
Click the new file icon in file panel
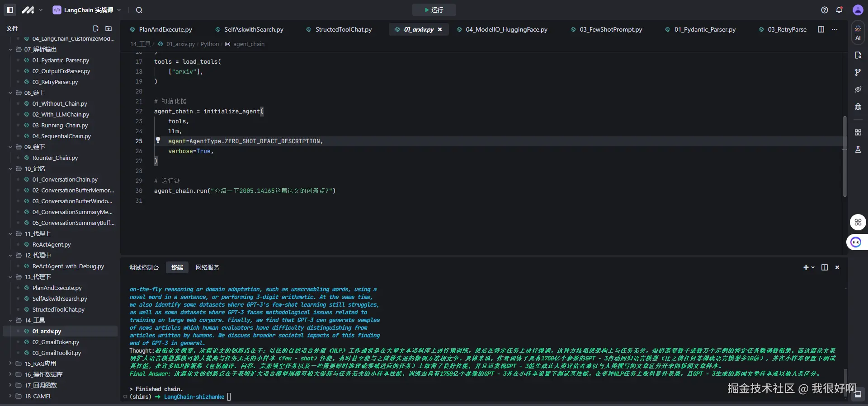pos(96,28)
